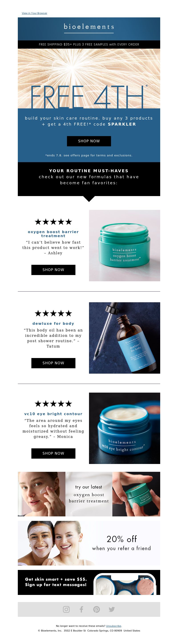
Task: Click the five-star rating above dewluxe for body
Action: tap(53, 313)
